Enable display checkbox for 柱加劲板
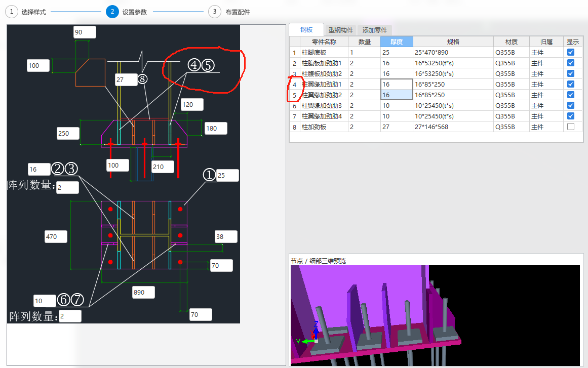The width and height of the screenshot is (588, 368). pos(571,127)
